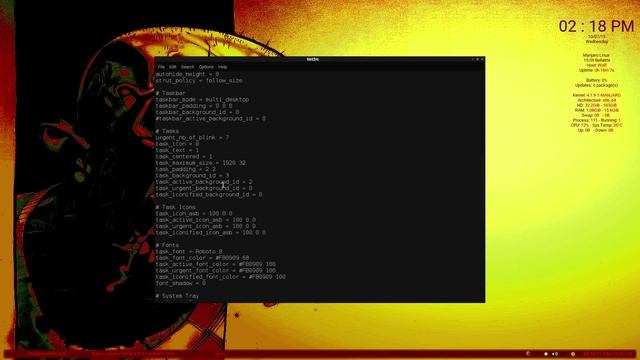Click the line 'taskbar_background_id = 0'
The width and height of the screenshot is (640, 360).
click(197, 112)
